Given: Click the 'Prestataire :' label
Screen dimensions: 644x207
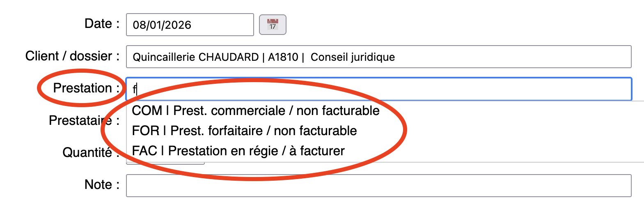Looking at the screenshot, I should (84, 120).
